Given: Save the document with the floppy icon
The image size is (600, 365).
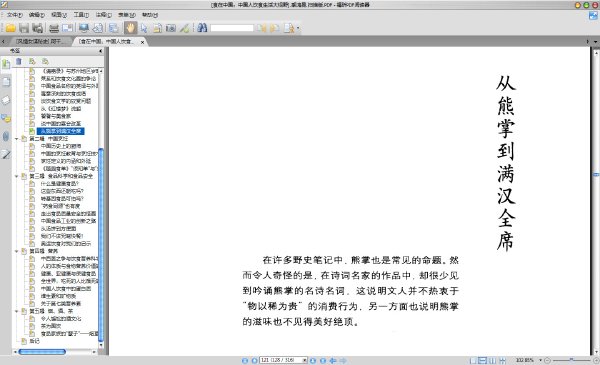Looking at the screenshot, I should click(24, 28).
